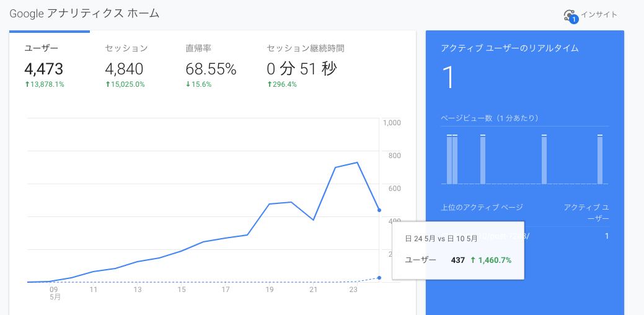This screenshot has width=644, height=315.
Task: Click the 上位のアクティブ ページ column header
Action: point(482,207)
